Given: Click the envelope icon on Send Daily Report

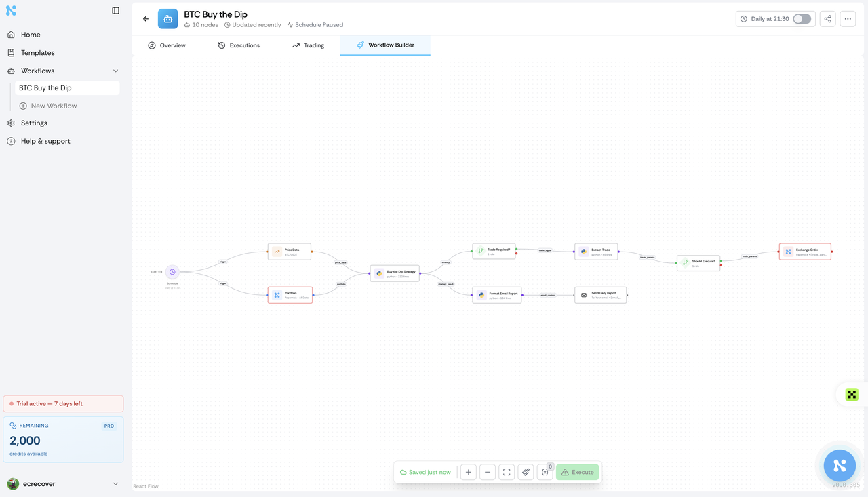Looking at the screenshot, I should click(x=584, y=295).
